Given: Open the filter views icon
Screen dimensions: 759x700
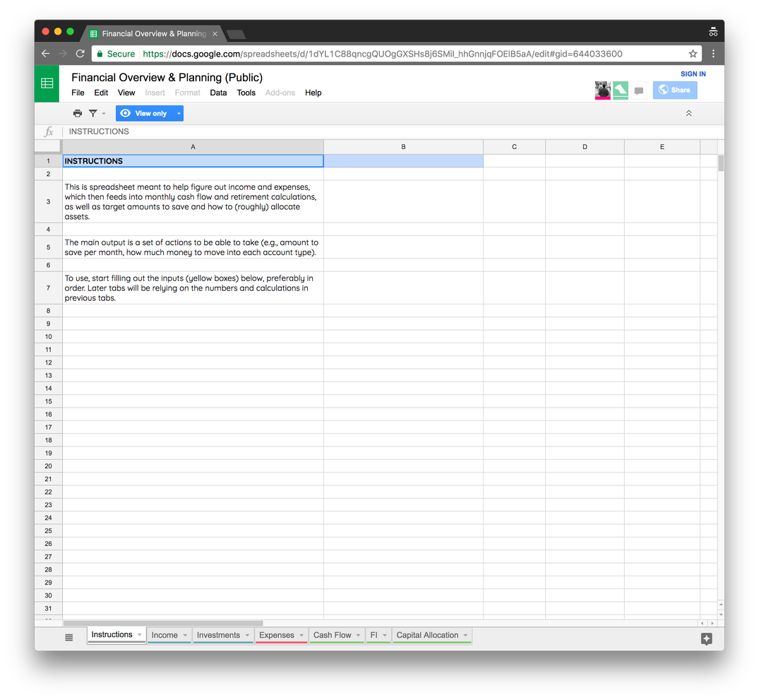Looking at the screenshot, I should 92,113.
